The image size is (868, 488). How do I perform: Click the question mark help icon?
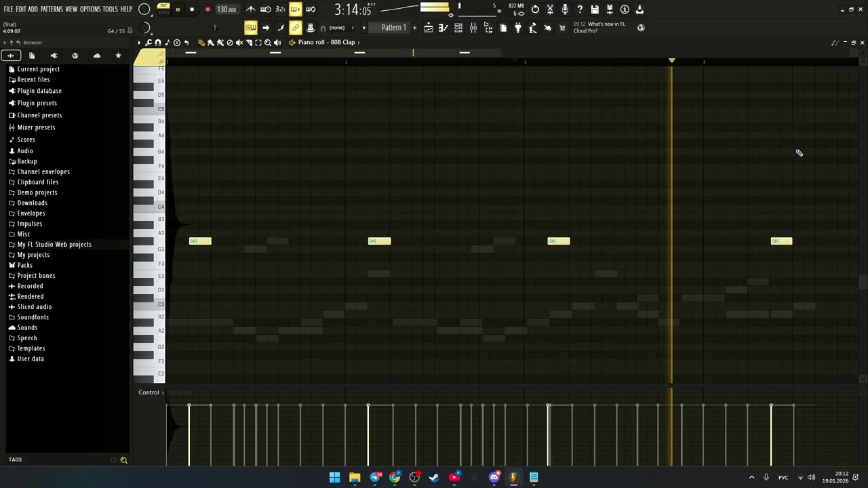coord(579,9)
